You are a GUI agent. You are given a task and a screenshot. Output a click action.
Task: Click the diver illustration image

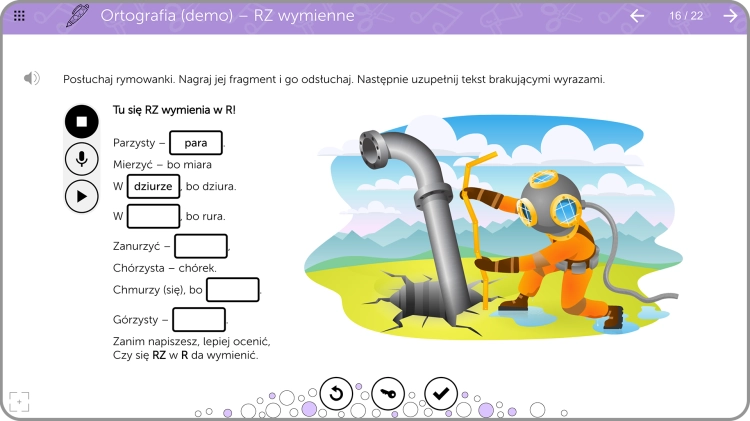pos(493,226)
